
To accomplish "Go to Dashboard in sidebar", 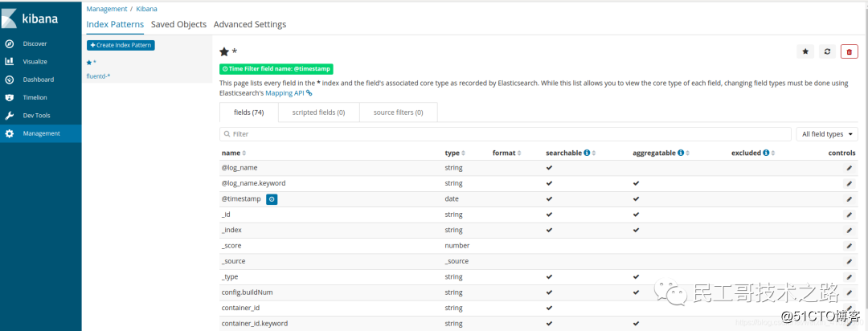I will pyautogui.click(x=38, y=80).
